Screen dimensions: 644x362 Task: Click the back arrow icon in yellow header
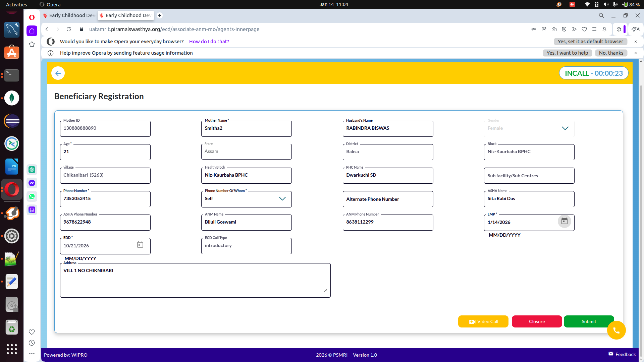(x=58, y=73)
